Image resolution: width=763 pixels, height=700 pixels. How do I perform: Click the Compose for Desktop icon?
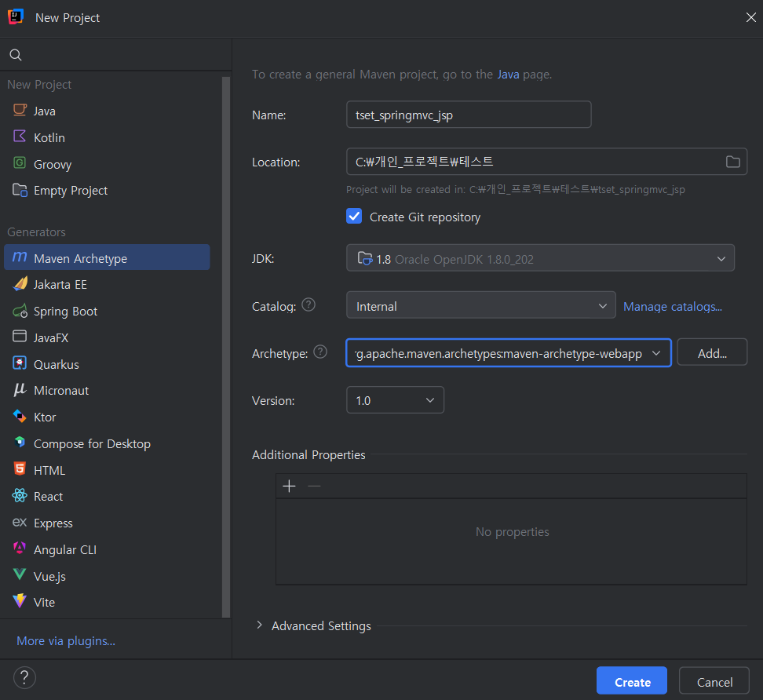20,442
